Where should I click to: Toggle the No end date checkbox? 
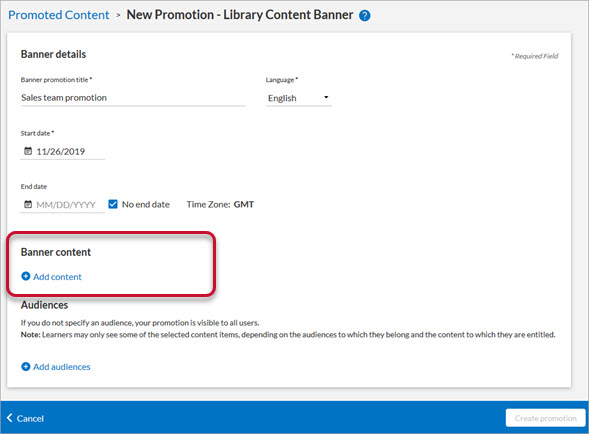click(113, 204)
